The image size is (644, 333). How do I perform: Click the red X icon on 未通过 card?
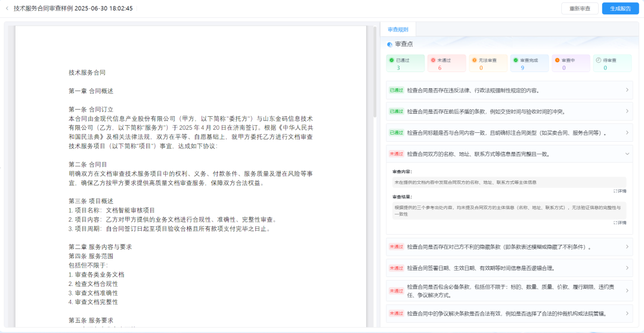433,60
